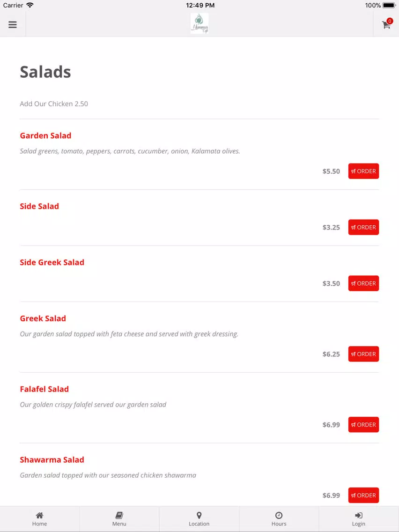Open the Side Greek Salad title
Screen dimensions: 399x532
[x=52, y=262]
